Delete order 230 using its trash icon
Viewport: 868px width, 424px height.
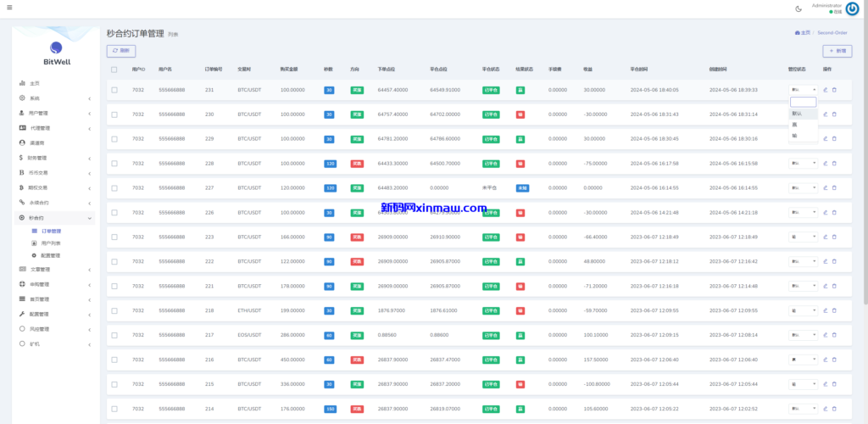833,114
